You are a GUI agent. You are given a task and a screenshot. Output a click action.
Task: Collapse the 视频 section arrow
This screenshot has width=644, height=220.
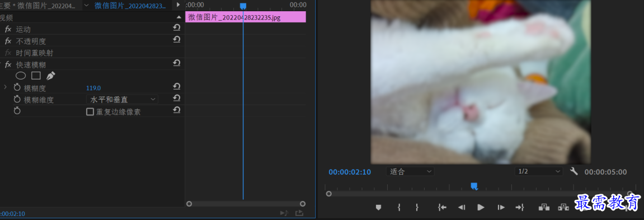(x=178, y=17)
